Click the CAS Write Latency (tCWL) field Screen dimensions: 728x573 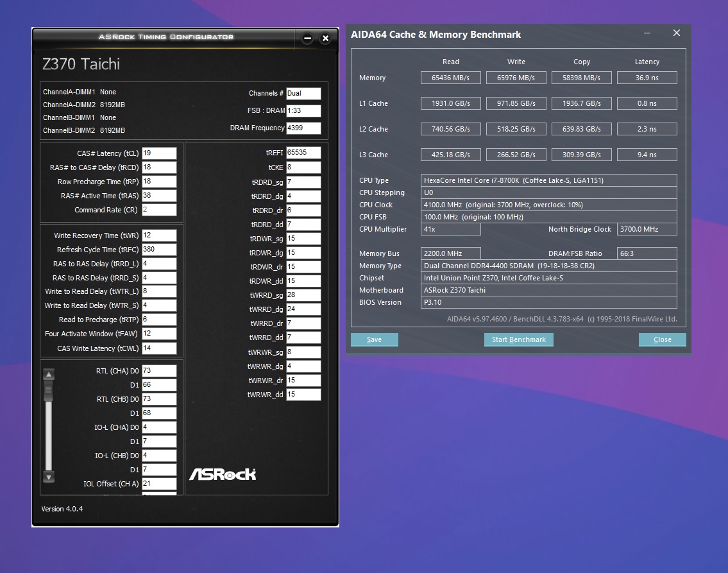(x=159, y=348)
